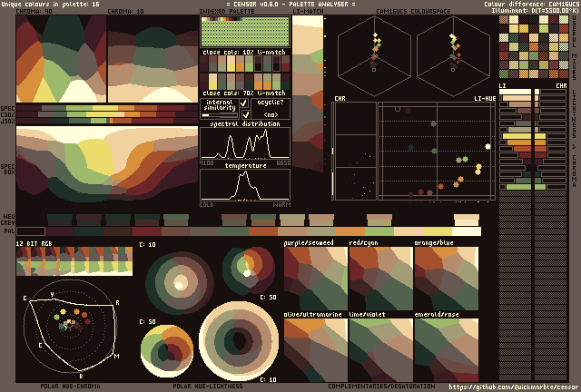The image size is (581, 392).
Task: Pick the bright orange swatch in PAL strip
Action: pos(350,231)
